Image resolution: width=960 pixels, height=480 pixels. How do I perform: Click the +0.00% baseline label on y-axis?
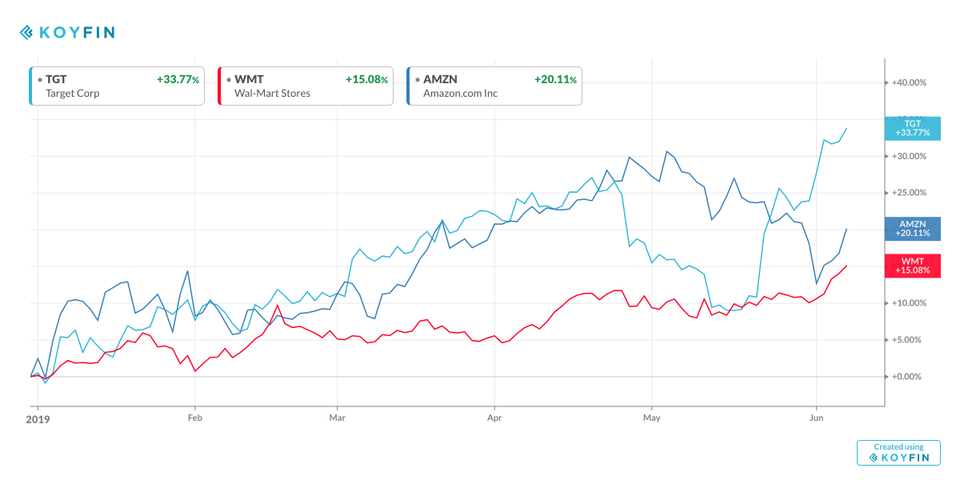click(x=908, y=377)
